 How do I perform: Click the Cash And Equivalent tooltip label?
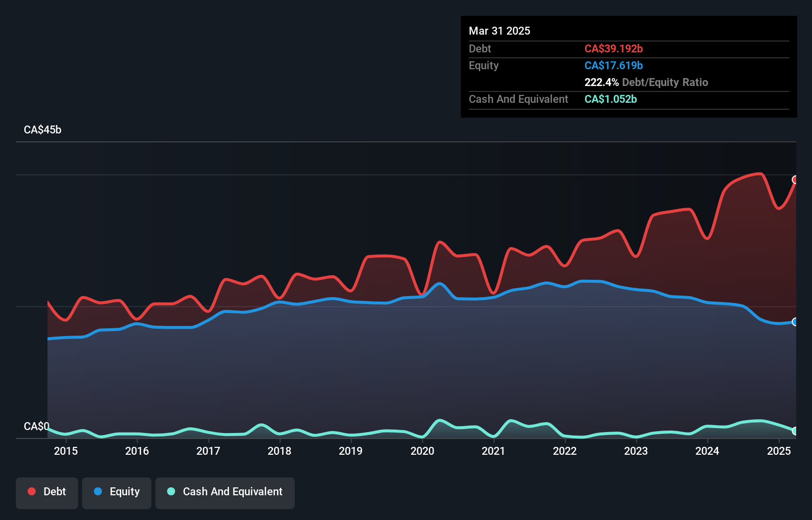pos(518,99)
